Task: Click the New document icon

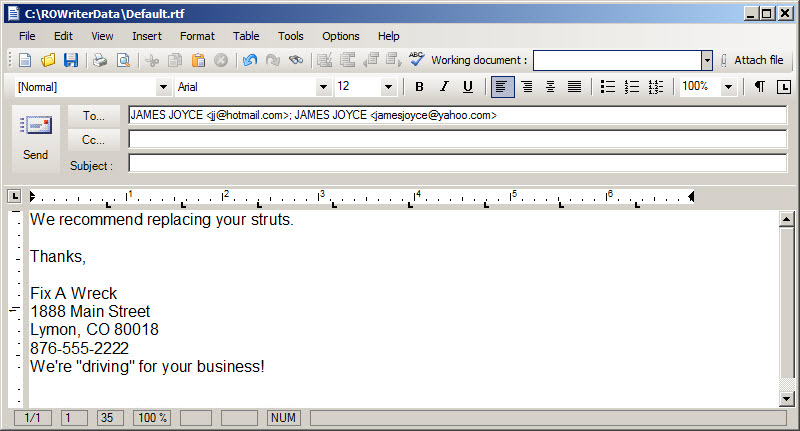Action: [x=25, y=61]
